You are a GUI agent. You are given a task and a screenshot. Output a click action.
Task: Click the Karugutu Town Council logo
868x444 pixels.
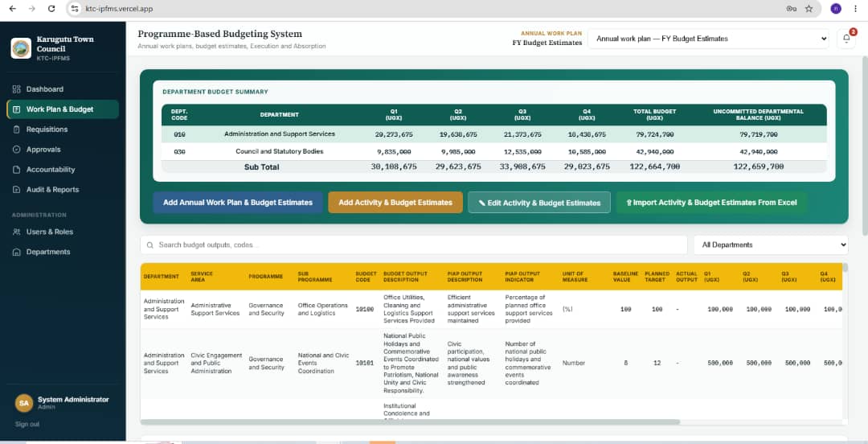[x=21, y=47]
